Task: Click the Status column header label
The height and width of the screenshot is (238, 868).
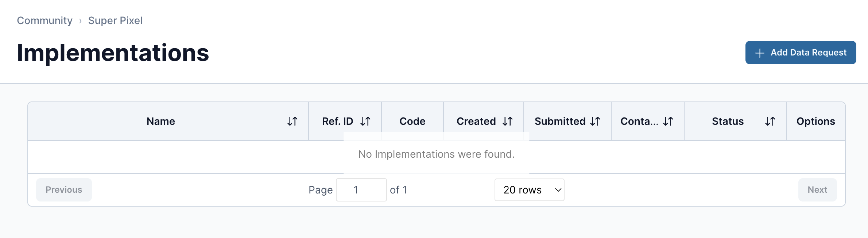Action: [728, 121]
